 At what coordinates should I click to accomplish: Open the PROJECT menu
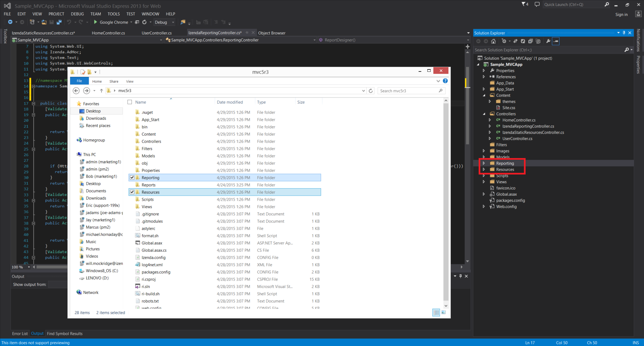point(56,14)
